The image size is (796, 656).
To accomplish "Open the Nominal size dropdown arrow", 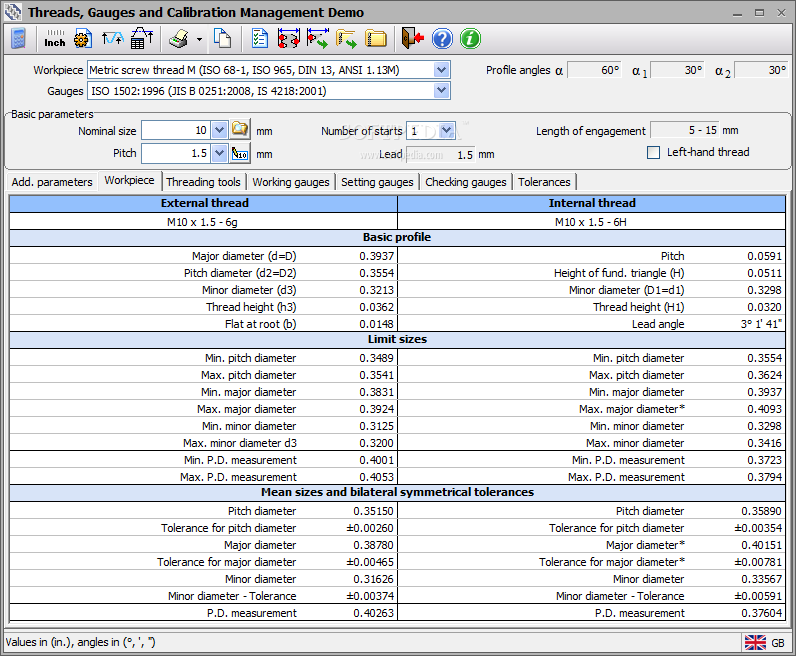I will click(219, 130).
